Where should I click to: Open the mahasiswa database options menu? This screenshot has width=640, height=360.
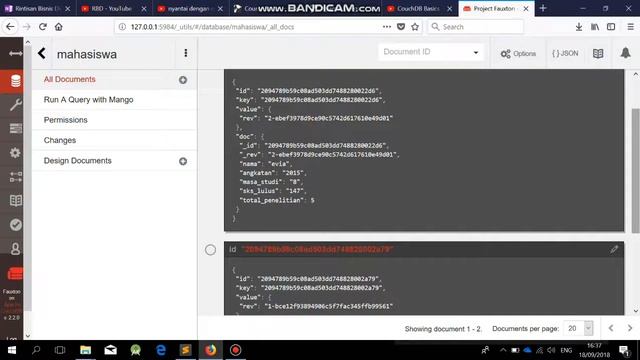[185, 53]
